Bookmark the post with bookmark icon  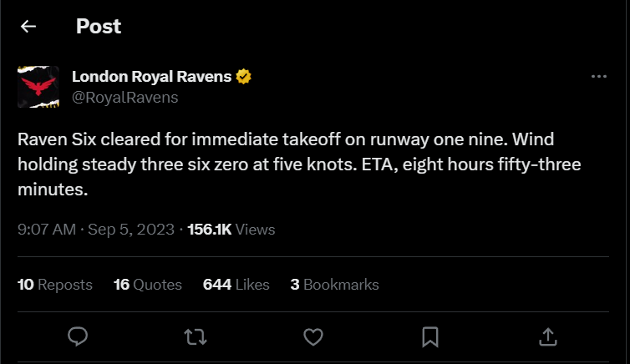pyautogui.click(x=430, y=336)
